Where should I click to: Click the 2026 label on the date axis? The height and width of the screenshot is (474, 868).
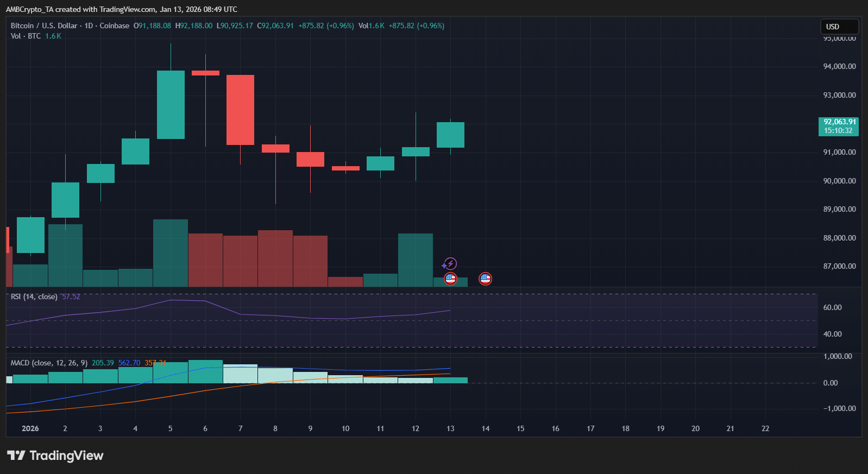click(30, 428)
